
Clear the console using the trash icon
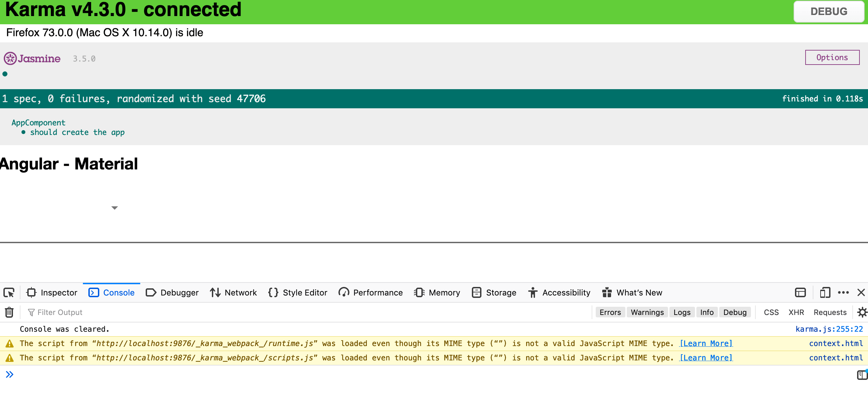pos(9,312)
